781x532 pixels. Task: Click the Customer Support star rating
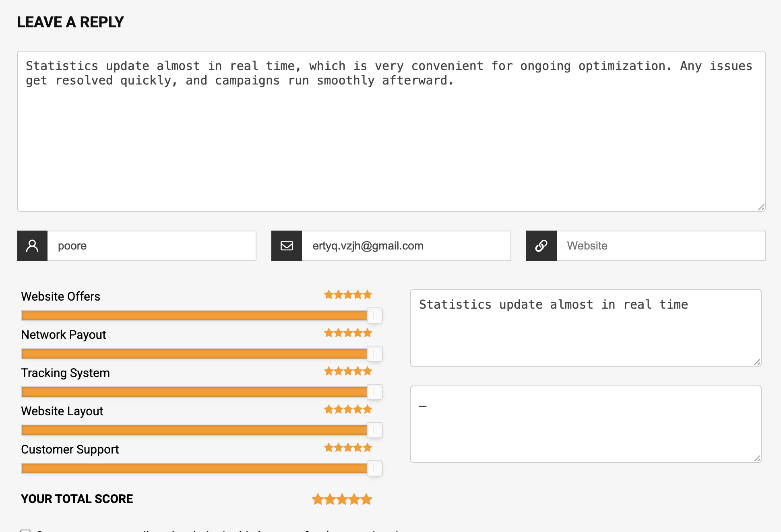click(x=348, y=448)
